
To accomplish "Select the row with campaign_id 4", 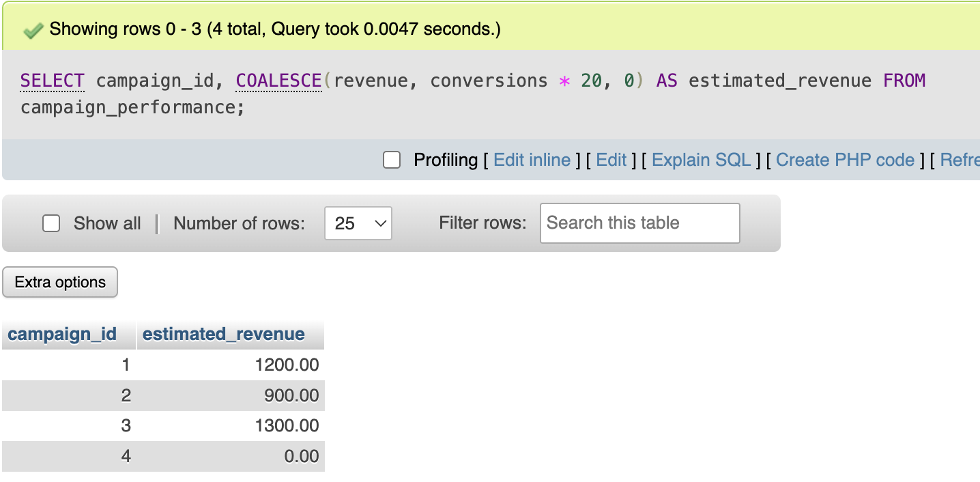I will (x=164, y=456).
